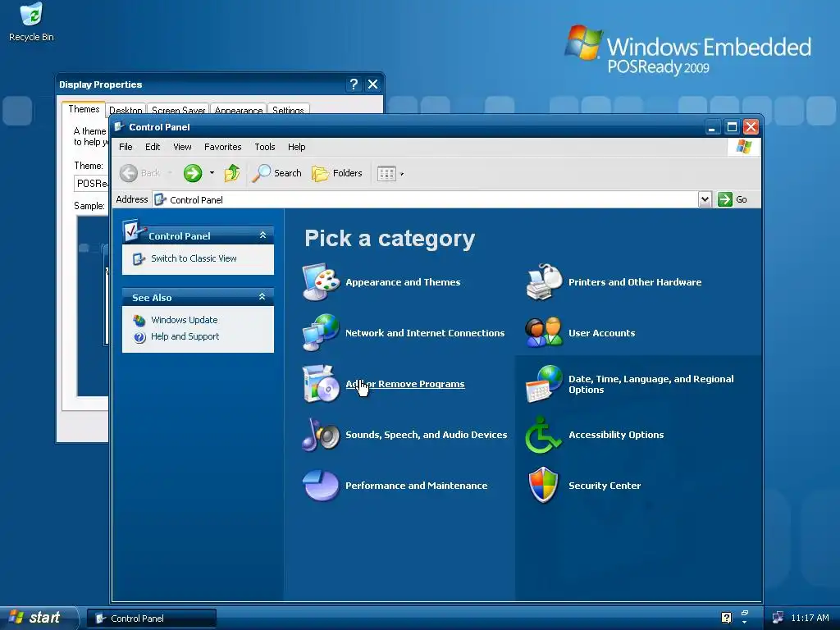Viewport: 840px width, 630px height.
Task: Click Add or Remove Programs link text
Action: click(405, 384)
